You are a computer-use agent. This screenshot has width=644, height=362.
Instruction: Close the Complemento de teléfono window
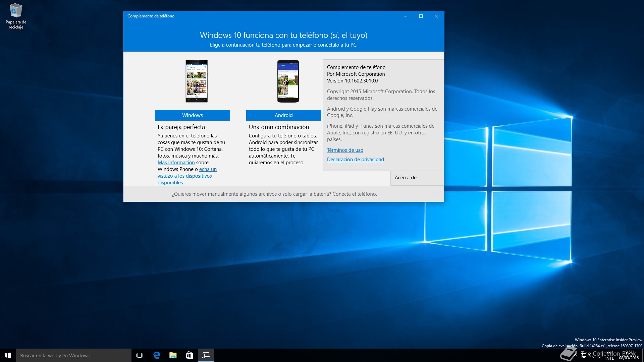(436, 16)
